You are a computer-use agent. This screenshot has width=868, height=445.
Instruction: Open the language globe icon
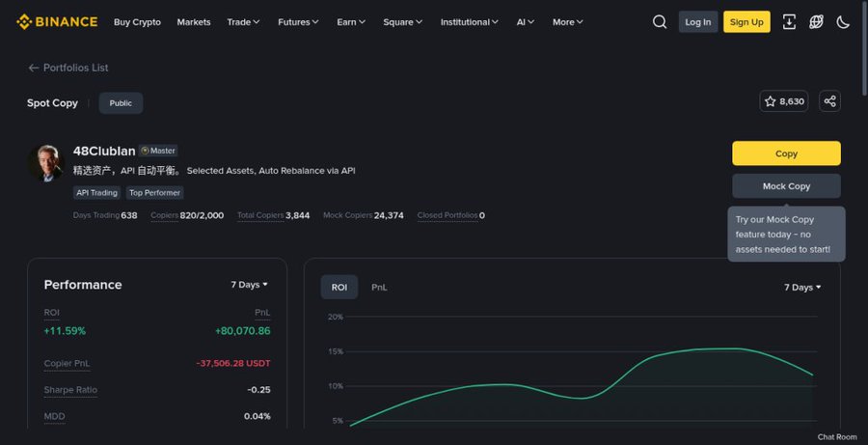coord(816,21)
